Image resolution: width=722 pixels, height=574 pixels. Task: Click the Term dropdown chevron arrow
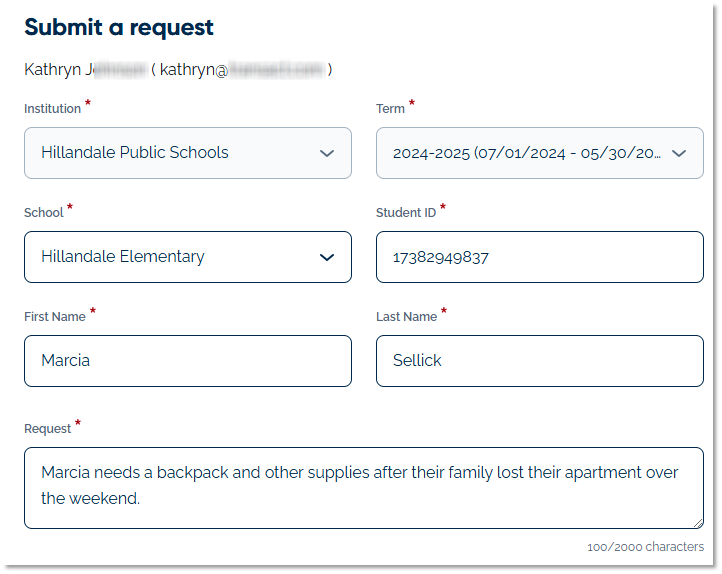(679, 153)
